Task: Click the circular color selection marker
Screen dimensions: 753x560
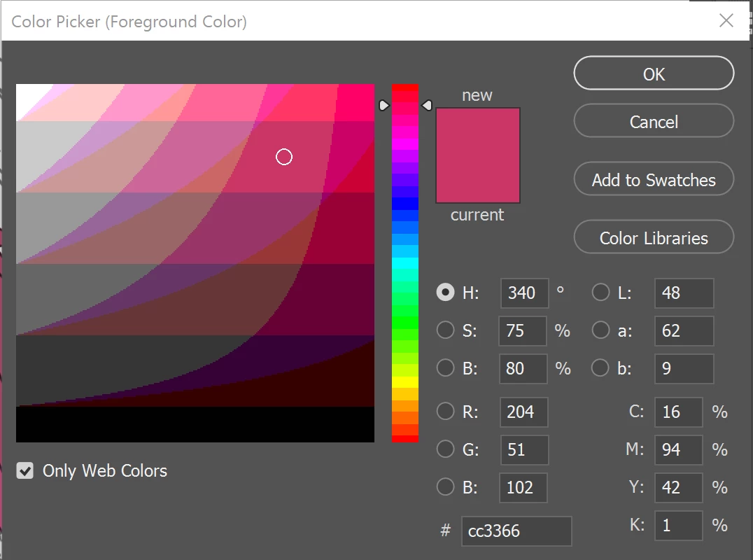Action: coord(284,157)
